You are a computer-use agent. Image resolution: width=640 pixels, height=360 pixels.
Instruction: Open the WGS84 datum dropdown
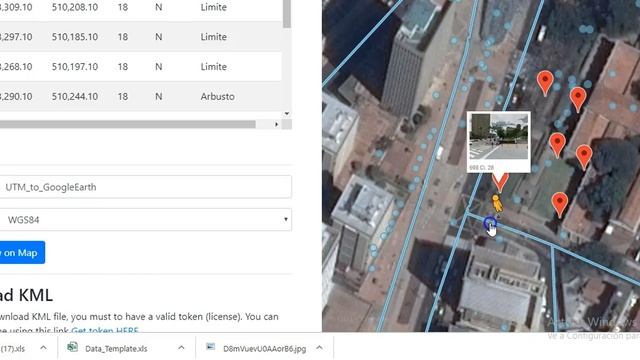[x=145, y=220]
